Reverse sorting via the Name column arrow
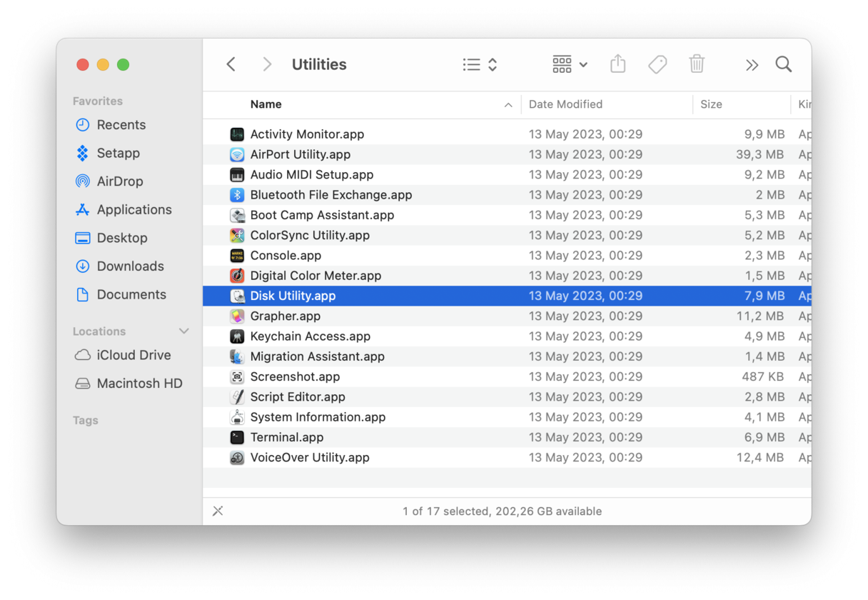The width and height of the screenshot is (868, 600). tap(510, 104)
